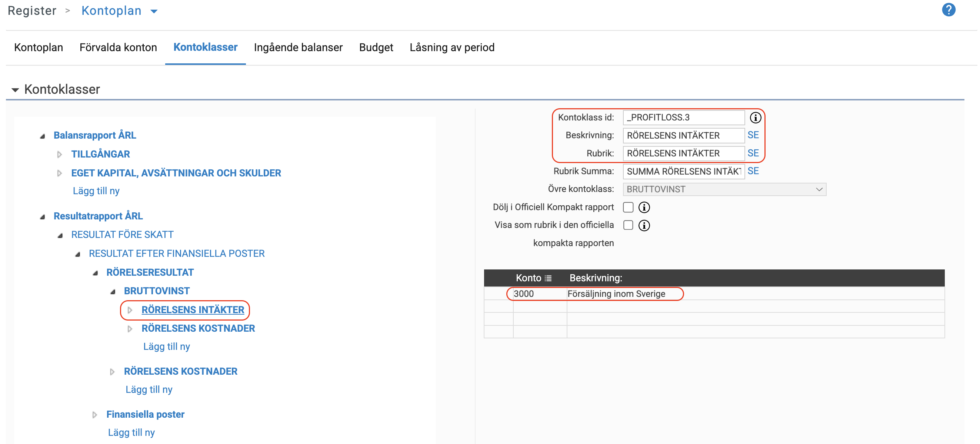The height and width of the screenshot is (444, 980).
Task: Expand RÖRELSENS KOSTNADER node under RÖRELSERESULTAT
Action: (x=112, y=372)
